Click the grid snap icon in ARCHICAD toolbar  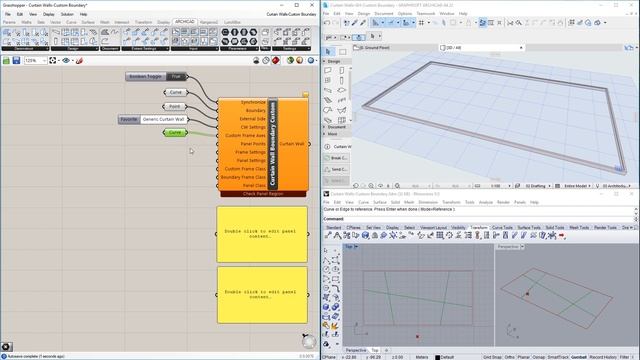point(421,23)
